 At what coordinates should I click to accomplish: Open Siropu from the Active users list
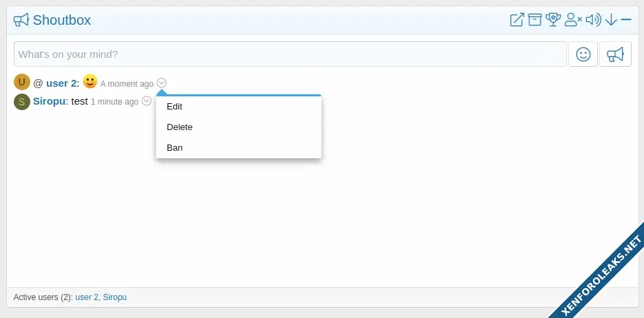pyautogui.click(x=115, y=297)
